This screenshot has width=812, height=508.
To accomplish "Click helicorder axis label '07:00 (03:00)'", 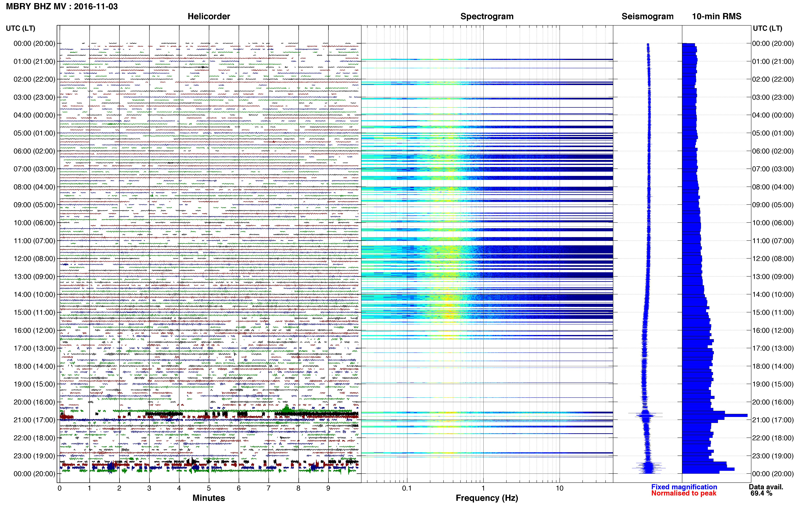I will pos(34,169).
